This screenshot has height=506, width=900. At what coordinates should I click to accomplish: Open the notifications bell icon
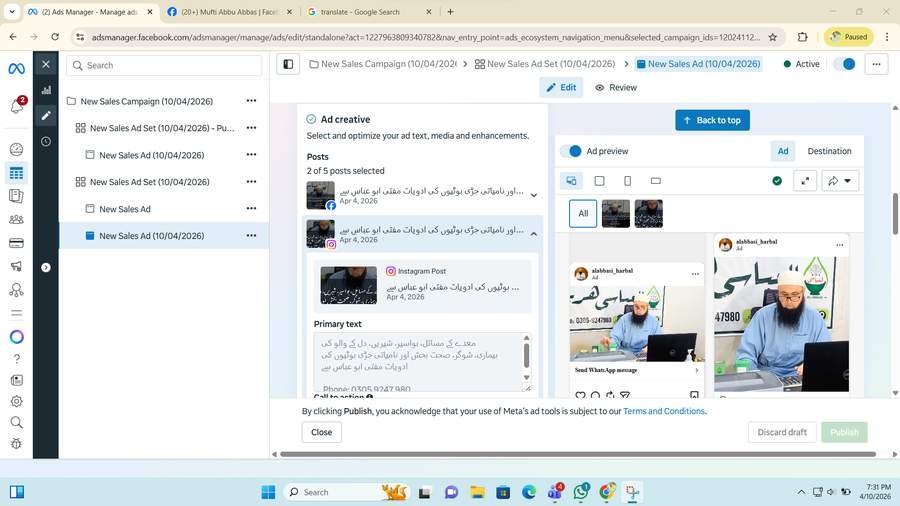click(17, 106)
